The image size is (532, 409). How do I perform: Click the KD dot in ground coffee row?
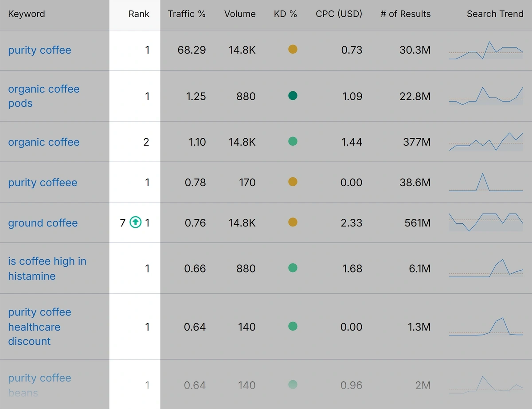point(293,222)
